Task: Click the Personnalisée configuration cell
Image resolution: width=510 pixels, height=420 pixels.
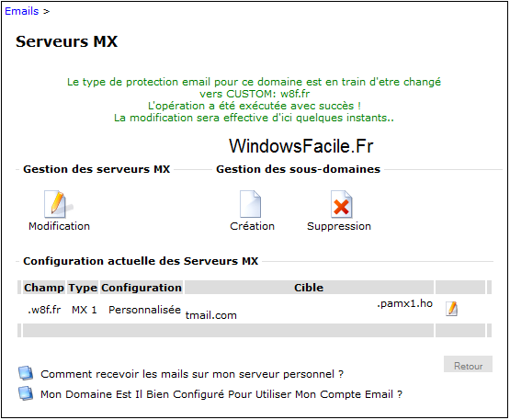Action: 144,310
